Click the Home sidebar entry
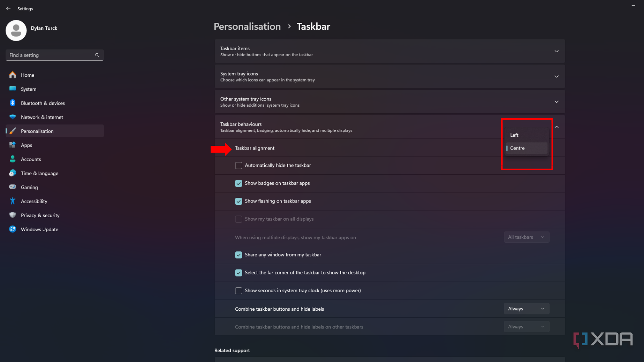 (x=28, y=75)
